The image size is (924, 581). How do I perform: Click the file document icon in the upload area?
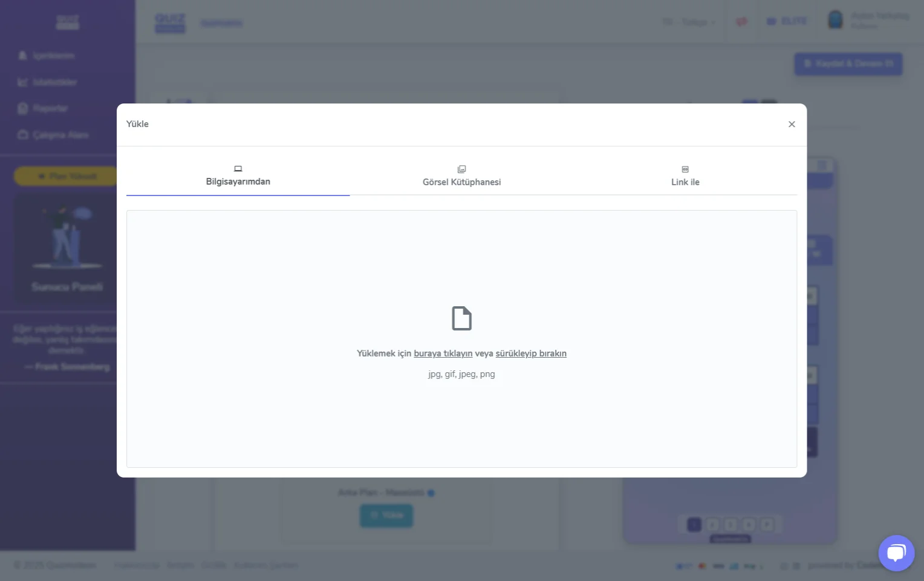(x=461, y=318)
